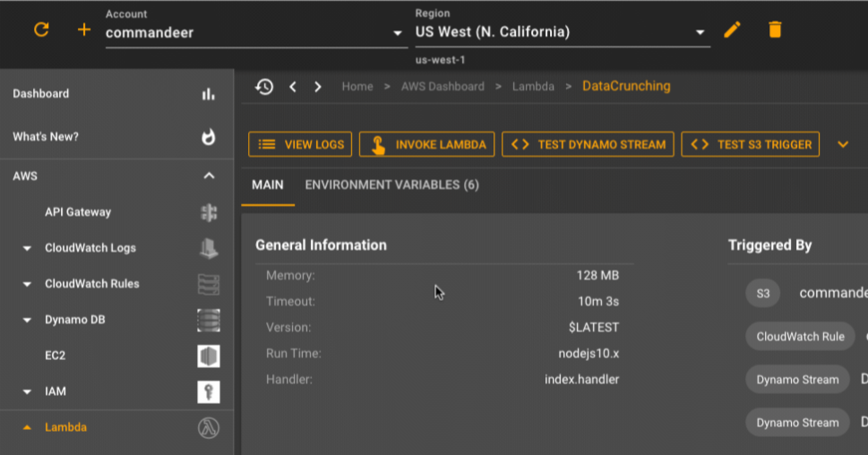Select CloudWatch Logs in the sidebar
Image resolution: width=868 pixels, height=455 pixels.
click(x=90, y=248)
